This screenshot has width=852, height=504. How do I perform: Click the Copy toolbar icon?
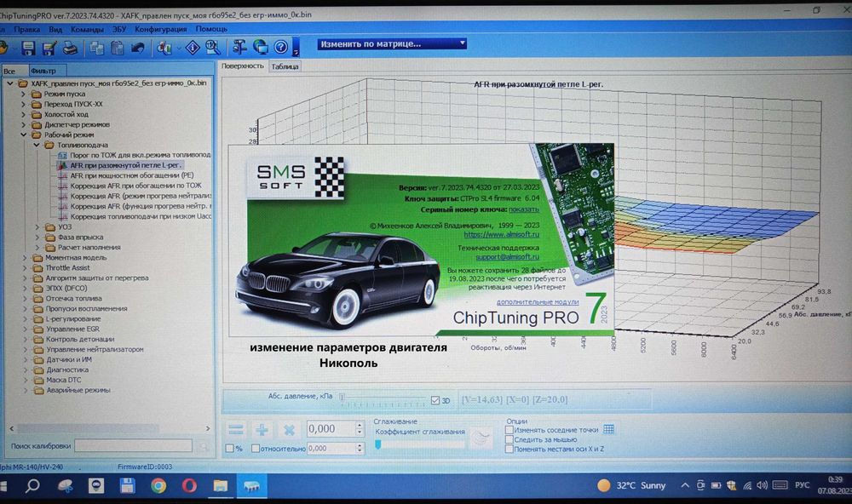tap(97, 49)
